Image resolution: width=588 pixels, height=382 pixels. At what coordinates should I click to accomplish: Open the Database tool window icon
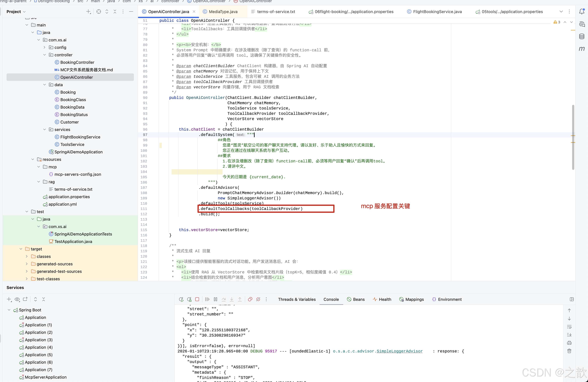pyautogui.click(x=582, y=37)
